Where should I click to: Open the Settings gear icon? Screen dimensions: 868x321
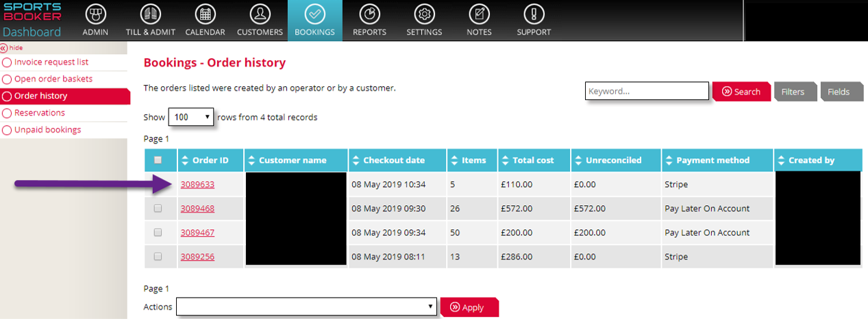pos(424,14)
